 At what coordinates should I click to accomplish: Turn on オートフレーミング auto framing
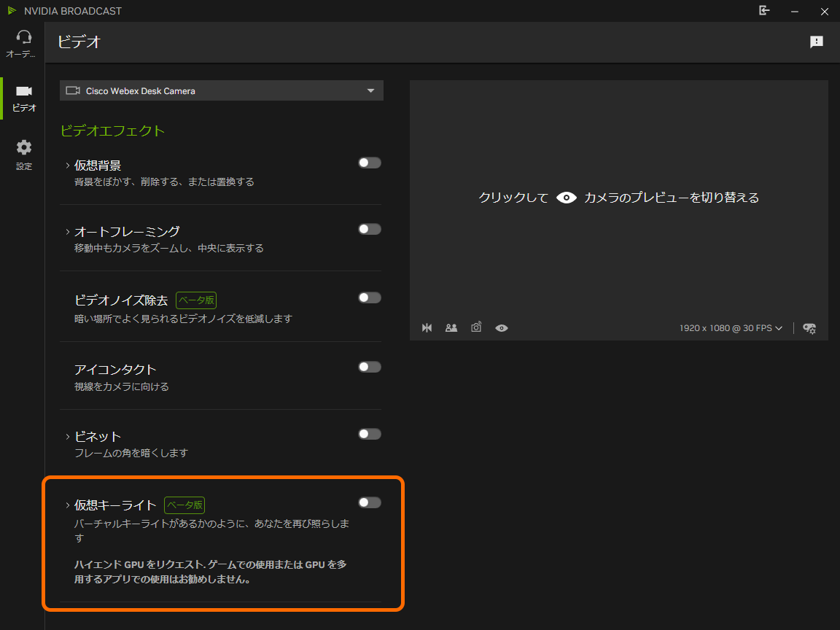(369, 228)
